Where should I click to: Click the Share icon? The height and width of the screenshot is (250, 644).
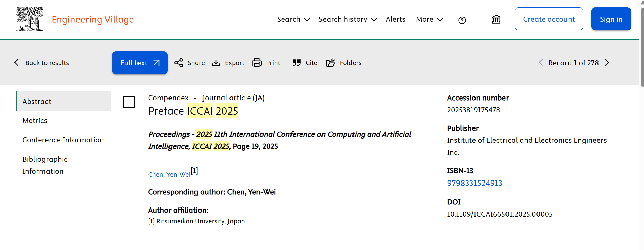179,63
